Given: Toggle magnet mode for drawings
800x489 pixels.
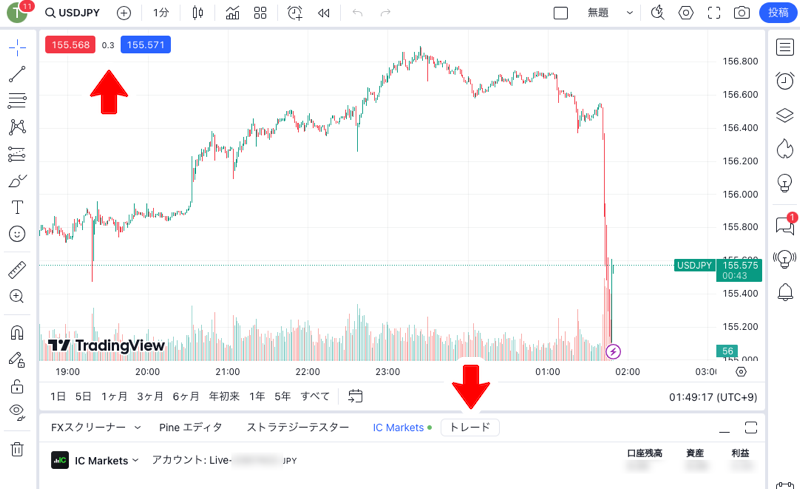Looking at the screenshot, I should point(17,333).
